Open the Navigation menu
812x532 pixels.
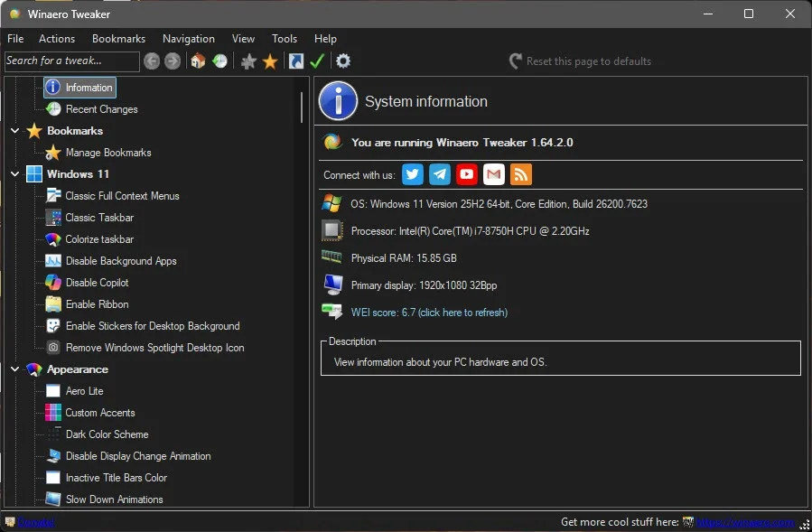pos(188,39)
